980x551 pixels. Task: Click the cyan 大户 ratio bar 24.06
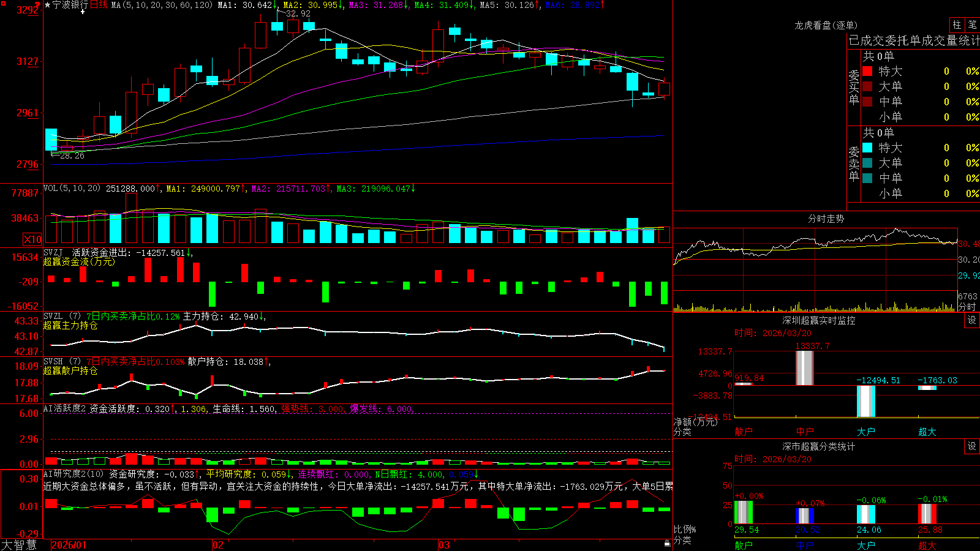click(866, 514)
